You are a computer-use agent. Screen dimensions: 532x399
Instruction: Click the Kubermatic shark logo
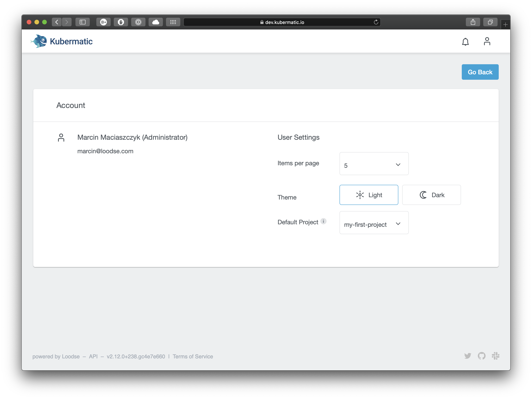click(x=40, y=41)
